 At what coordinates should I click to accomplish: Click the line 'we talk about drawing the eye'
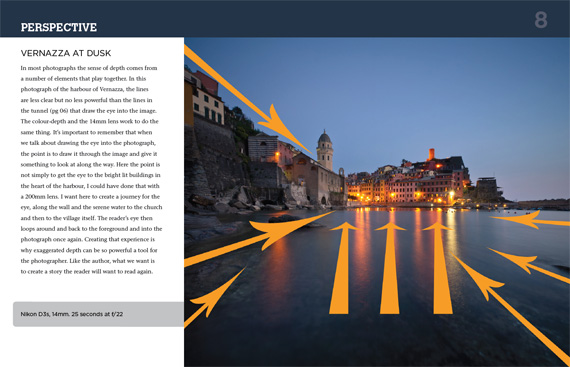click(88, 143)
